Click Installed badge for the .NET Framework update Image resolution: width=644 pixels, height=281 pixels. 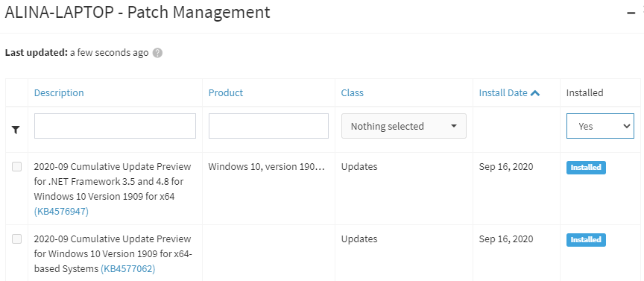pyautogui.click(x=586, y=168)
